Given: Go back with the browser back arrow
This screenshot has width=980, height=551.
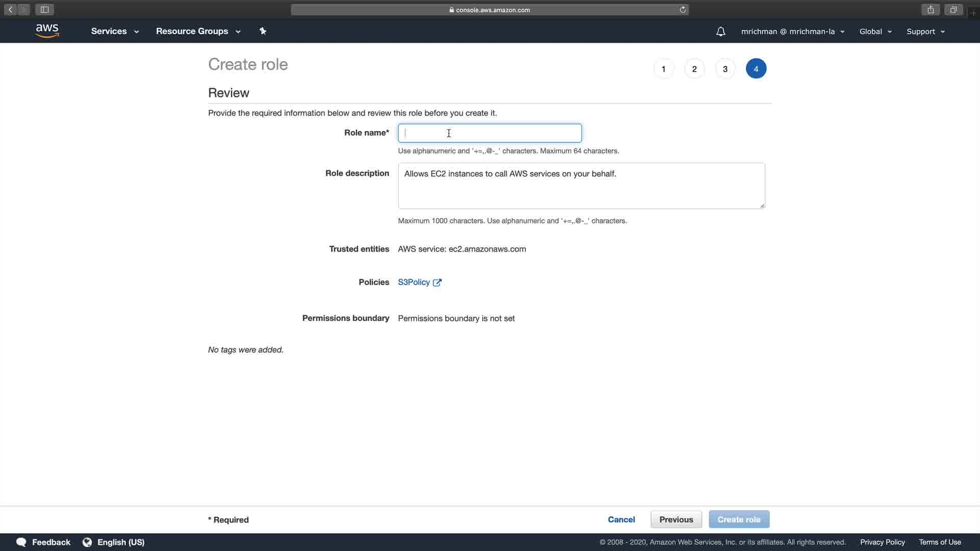Looking at the screenshot, I should pyautogui.click(x=10, y=10).
